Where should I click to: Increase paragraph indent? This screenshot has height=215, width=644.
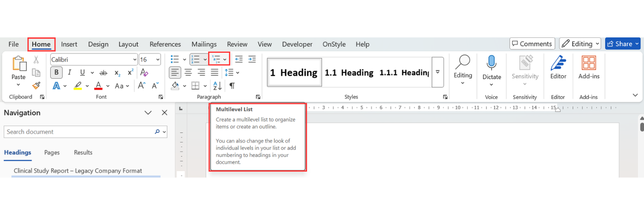[252, 59]
